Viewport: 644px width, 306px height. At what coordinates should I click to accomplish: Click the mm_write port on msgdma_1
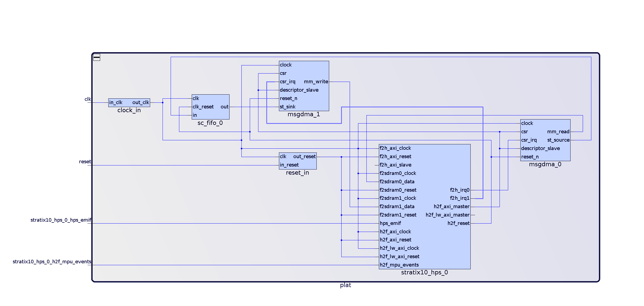point(316,82)
